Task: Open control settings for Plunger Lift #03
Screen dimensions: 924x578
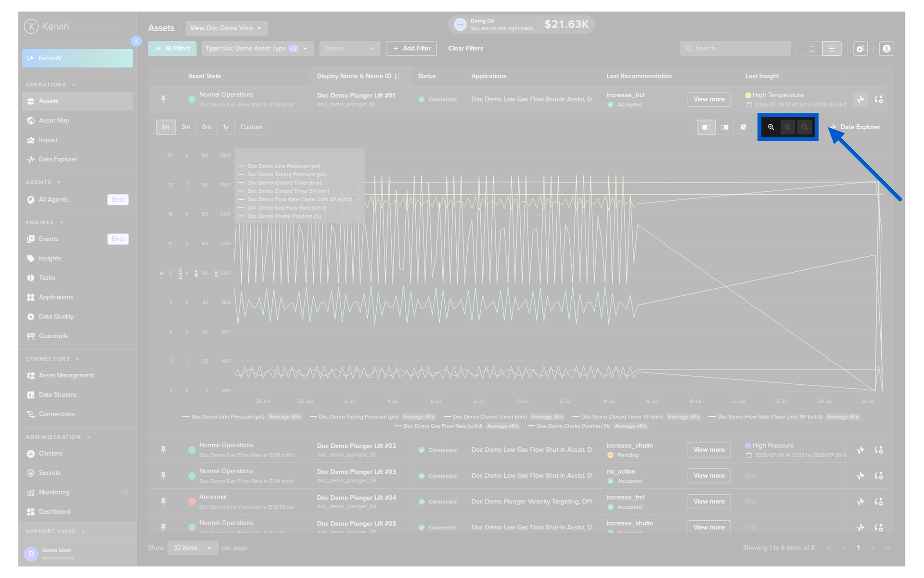Action: click(878, 476)
